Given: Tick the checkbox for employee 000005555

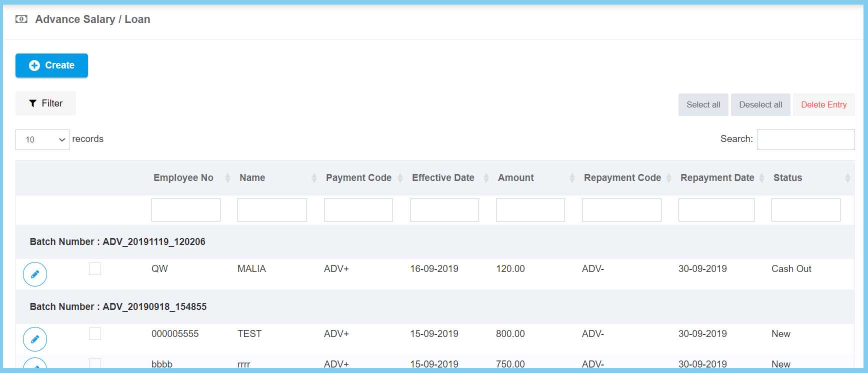Looking at the screenshot, I should 95,334.
